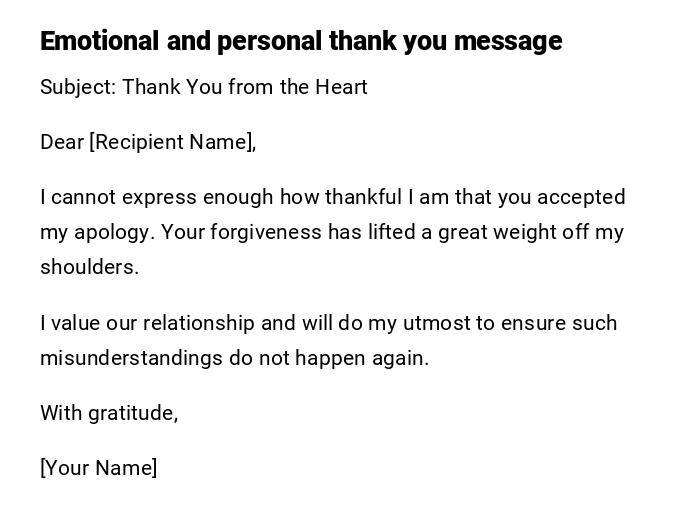The image size is (700, 530).
Task: Click the "Emotional and personal thank you message" heading
Action: pyautogui.click(x=300, y=42)
